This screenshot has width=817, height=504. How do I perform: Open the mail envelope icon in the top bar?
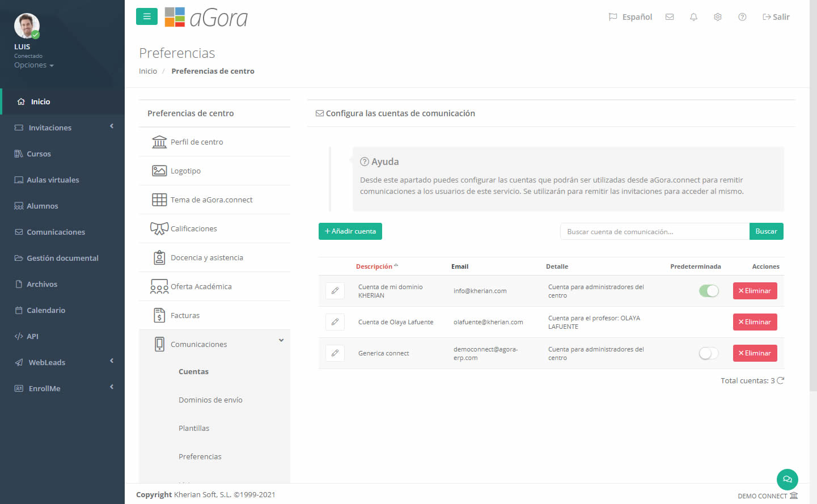click(x=670, y=17)
